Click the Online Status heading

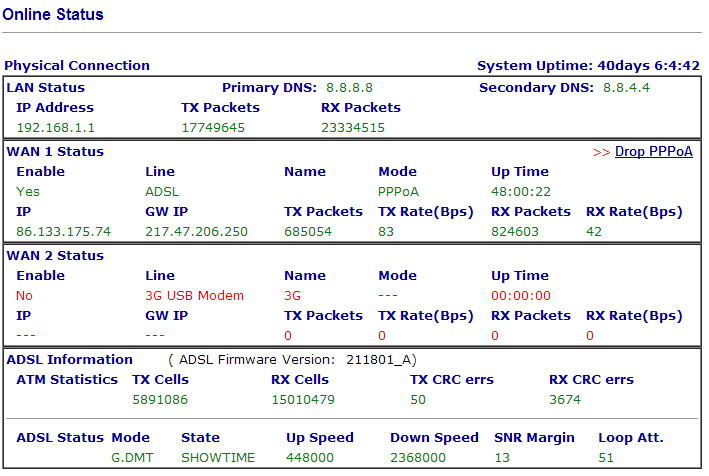53,14
